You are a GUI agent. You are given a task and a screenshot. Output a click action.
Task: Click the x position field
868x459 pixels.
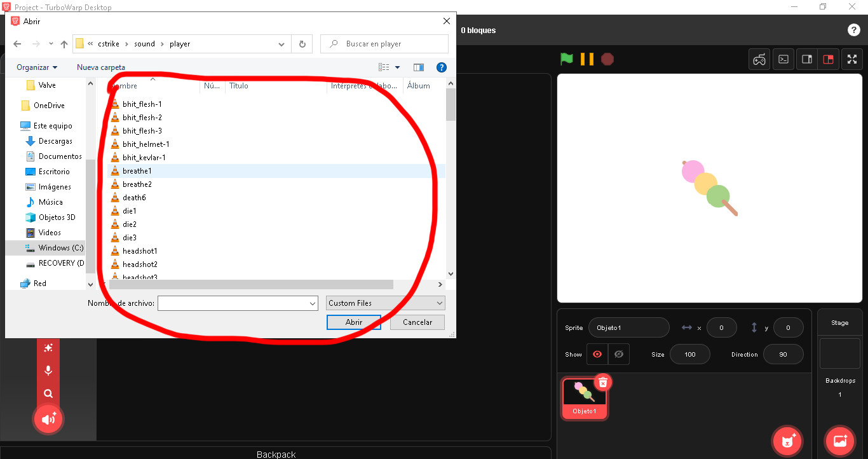(721, 327)
